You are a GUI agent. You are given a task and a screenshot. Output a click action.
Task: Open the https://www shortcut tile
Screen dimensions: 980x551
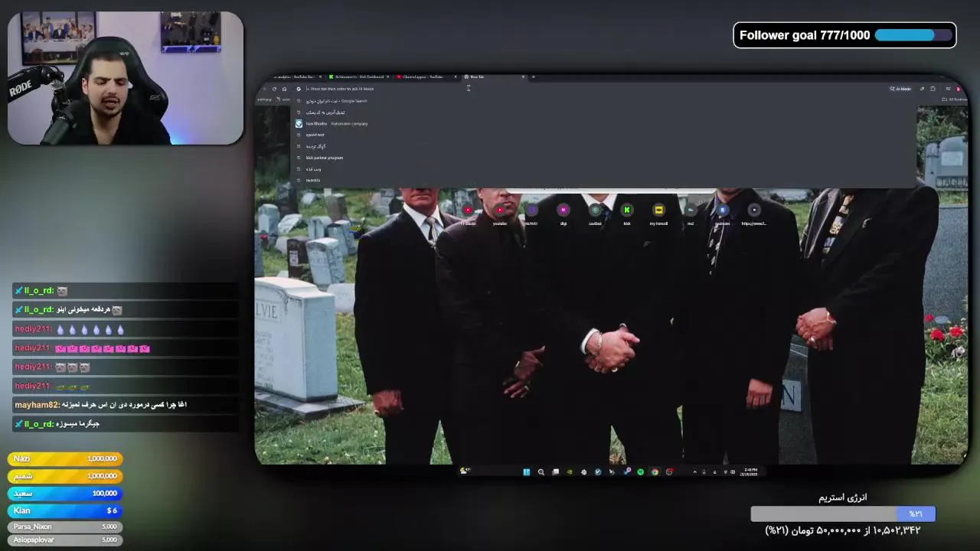point(754,214)
